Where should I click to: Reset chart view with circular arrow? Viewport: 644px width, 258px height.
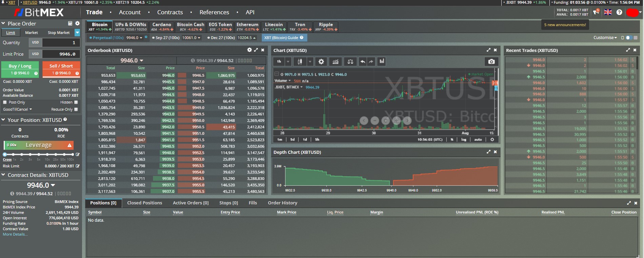[x=385, y=120]
